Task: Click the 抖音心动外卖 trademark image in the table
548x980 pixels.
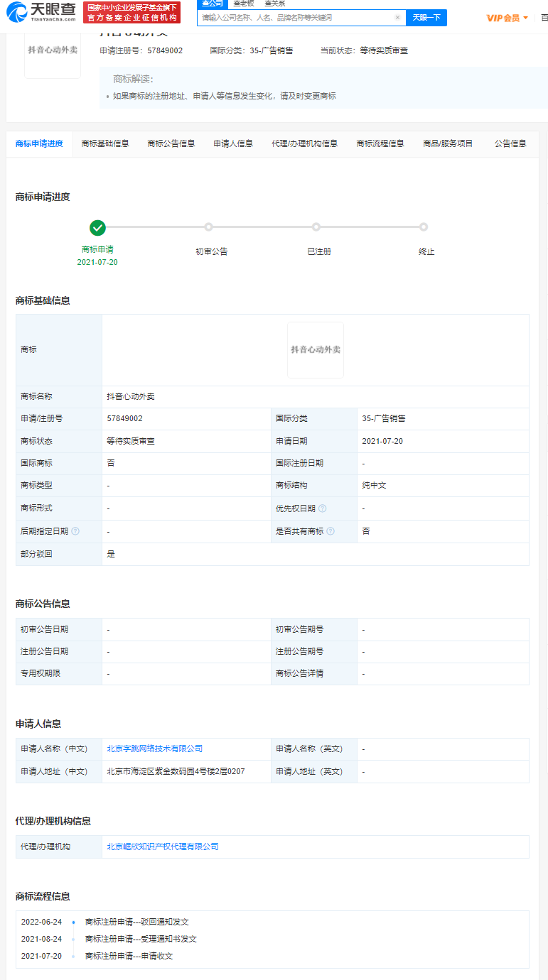Action: 316,350
